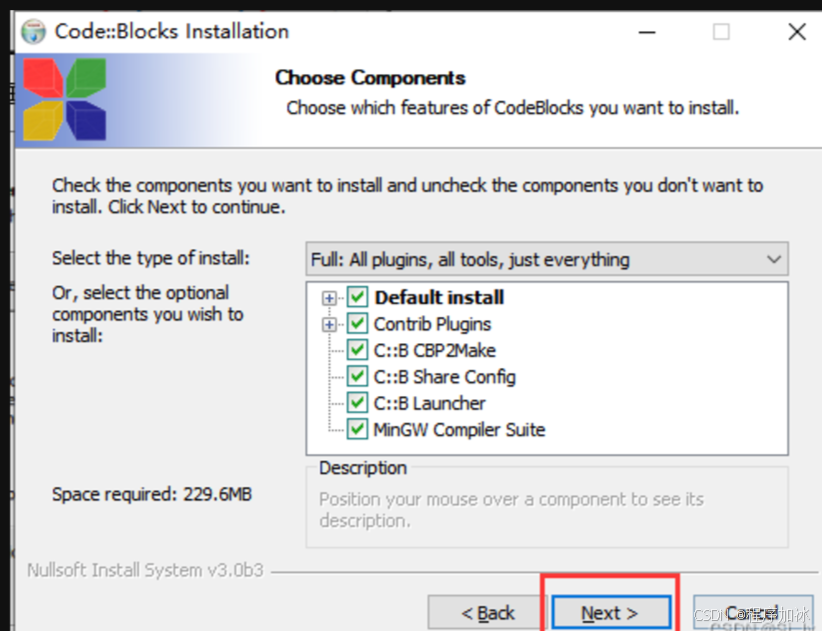822x631 pixels.
Task: Minimize the installer window
Action: tap(647, 32)
